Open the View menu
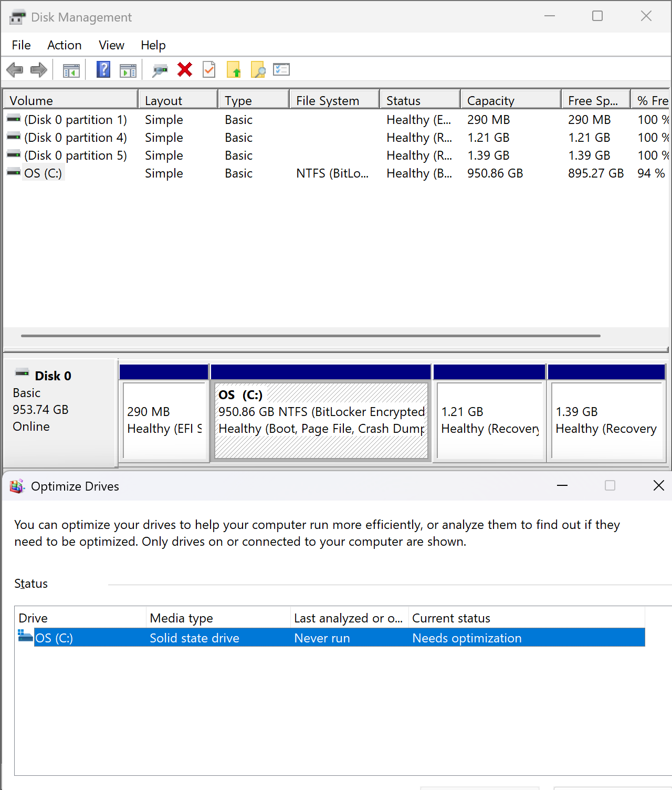The image size is (672, 790). point(111,45)
